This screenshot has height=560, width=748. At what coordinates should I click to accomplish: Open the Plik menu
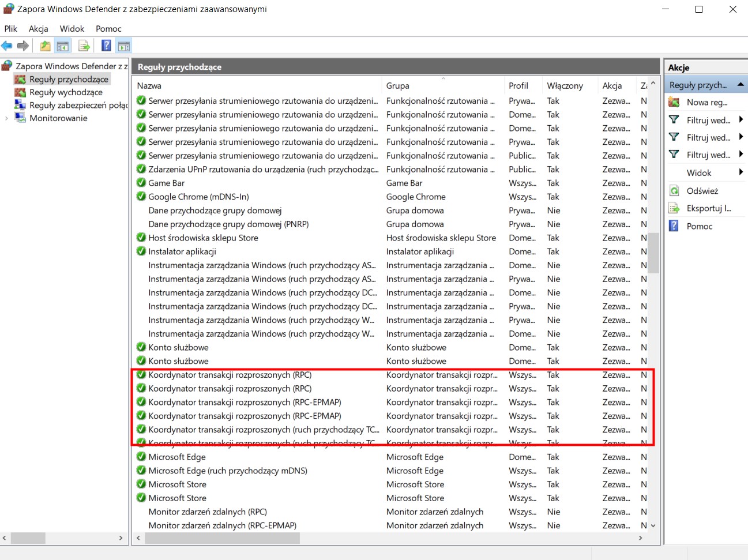[x=11, y=28]
